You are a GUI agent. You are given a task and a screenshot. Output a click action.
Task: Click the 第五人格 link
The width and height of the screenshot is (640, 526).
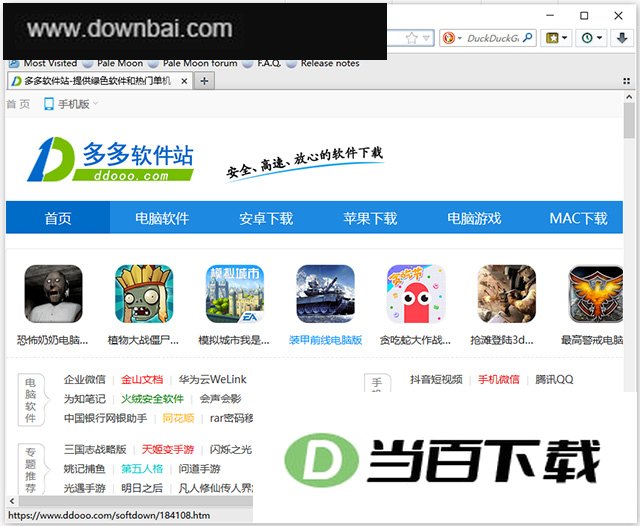(x=142, y=468)
